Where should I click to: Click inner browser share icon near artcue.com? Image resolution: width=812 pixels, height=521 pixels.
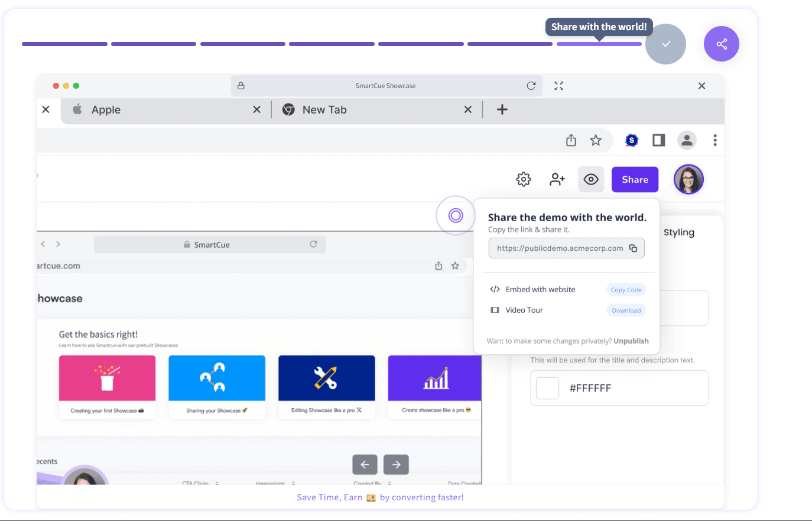click(439, 266)
